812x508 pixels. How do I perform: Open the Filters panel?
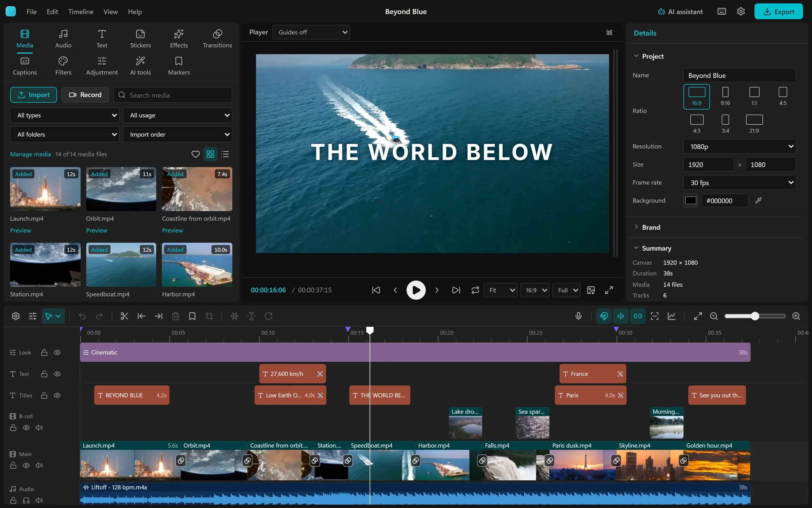tap(63, 66)
